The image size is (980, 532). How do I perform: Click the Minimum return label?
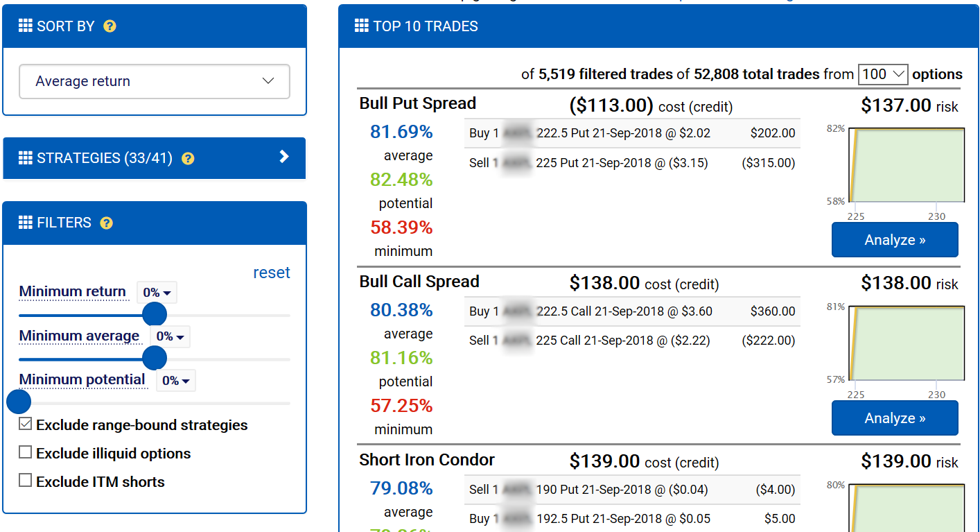click(x=73, y=291)
